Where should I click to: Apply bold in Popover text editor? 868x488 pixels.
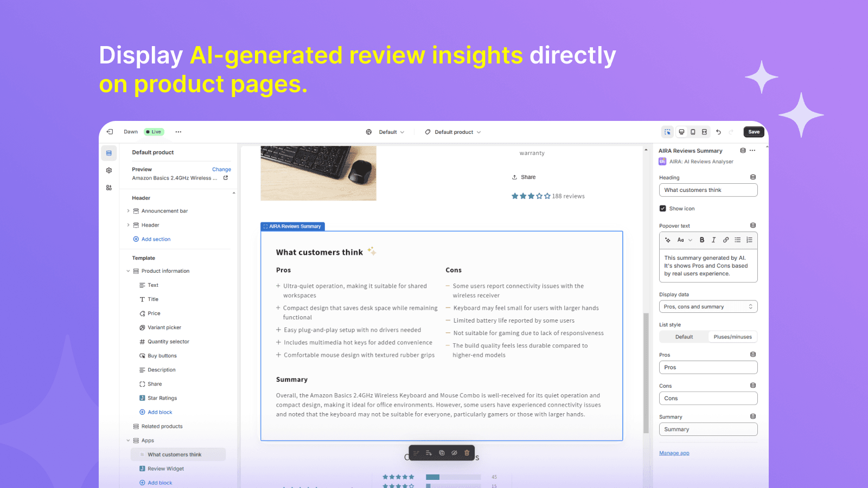(702, 240)
